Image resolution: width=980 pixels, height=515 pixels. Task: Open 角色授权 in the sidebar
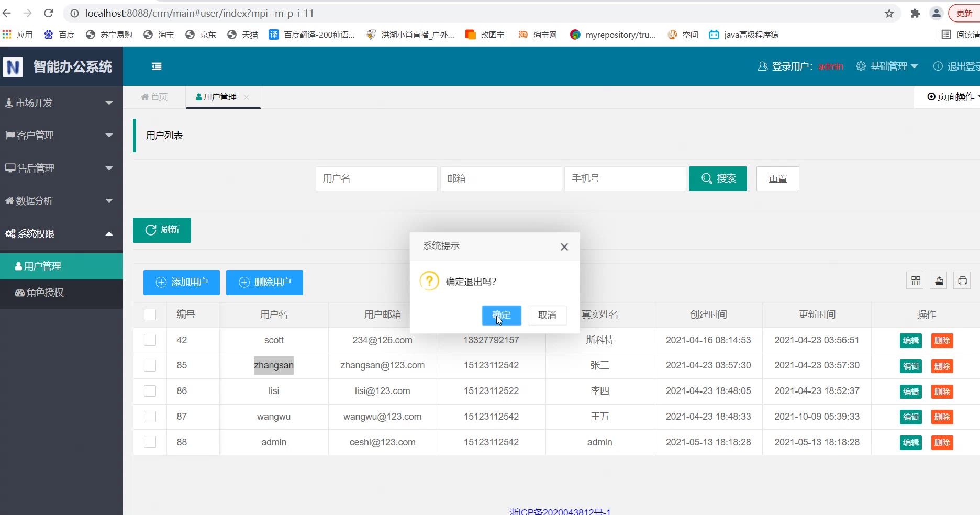45,293
